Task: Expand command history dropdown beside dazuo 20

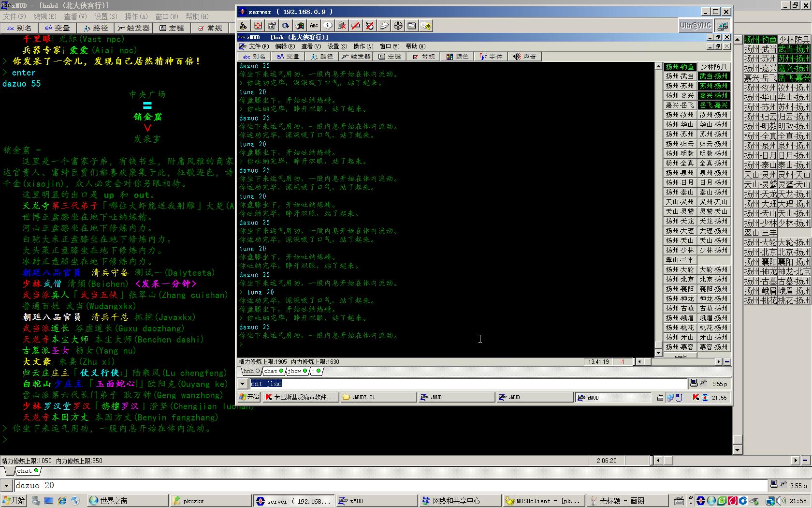Action: click(x=6, y=486)
